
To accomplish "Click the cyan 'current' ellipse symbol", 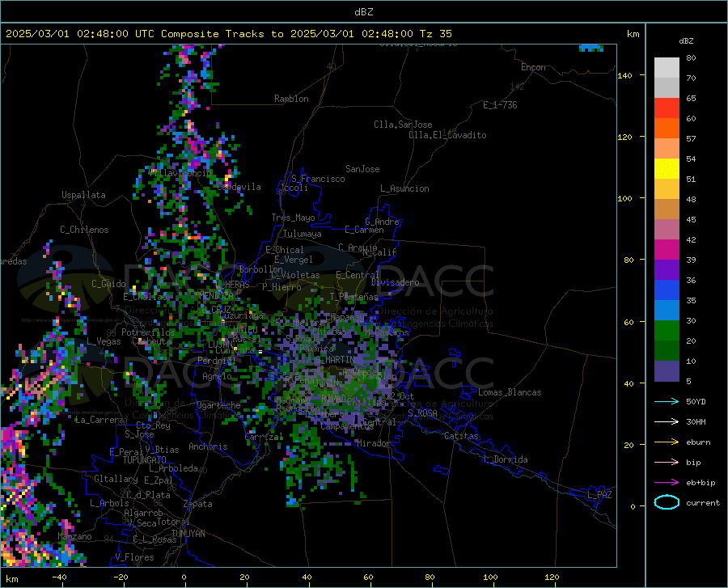I will coord(667,502).
